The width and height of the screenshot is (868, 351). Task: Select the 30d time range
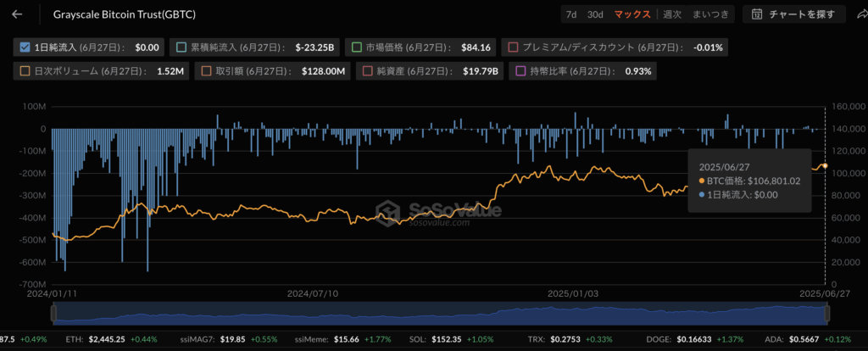coord(595,14)
